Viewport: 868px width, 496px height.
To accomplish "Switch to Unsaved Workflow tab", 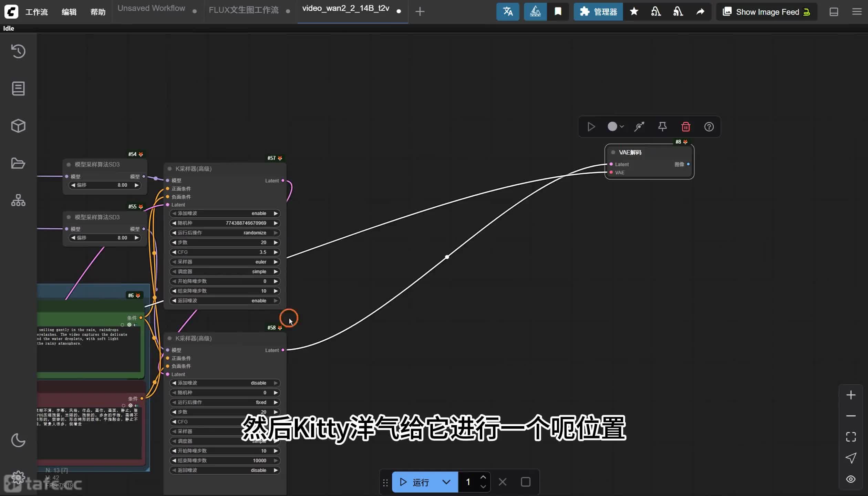I will coord(151,8).
